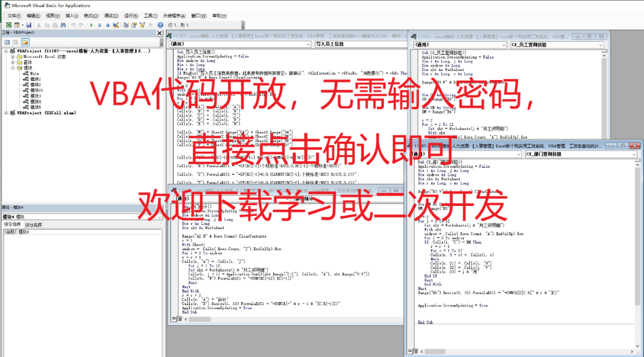Click the Redo arrow icon
Image resolution: width=644 pixels, height=357 pixels.
81,25
